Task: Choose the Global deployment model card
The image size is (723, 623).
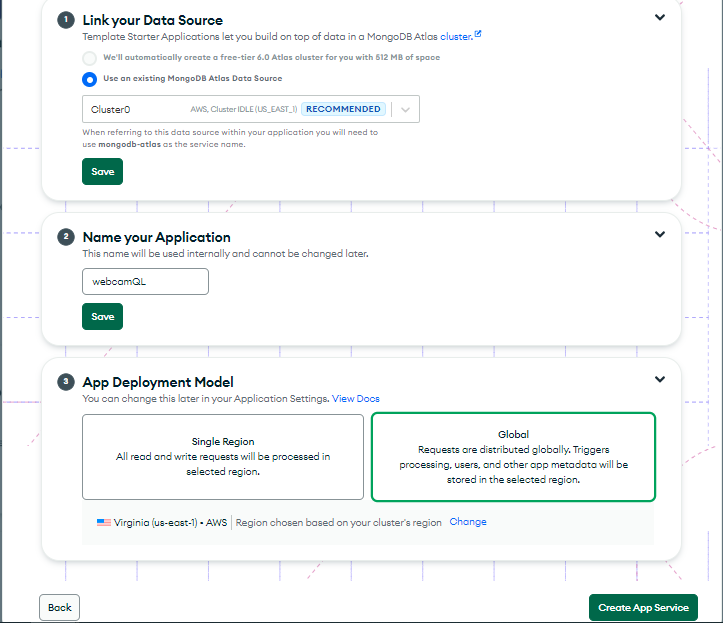Action: tap(513, 457)
